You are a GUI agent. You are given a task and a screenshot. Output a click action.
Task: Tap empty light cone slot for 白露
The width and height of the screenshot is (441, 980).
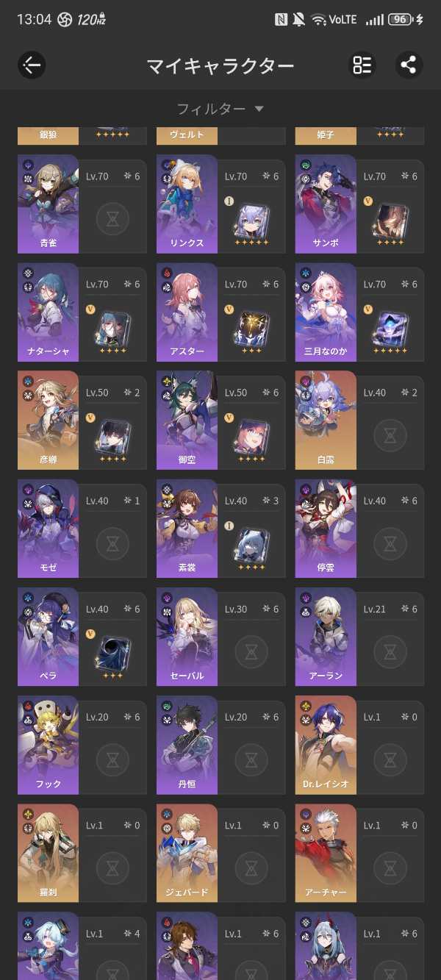pyautogui.click(x=390, y=436)
